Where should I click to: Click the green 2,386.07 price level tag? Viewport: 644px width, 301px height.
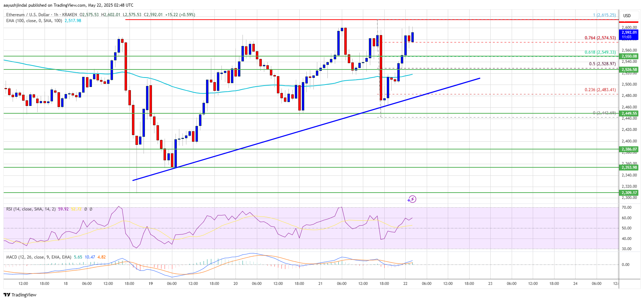click(x=629, y=149)
